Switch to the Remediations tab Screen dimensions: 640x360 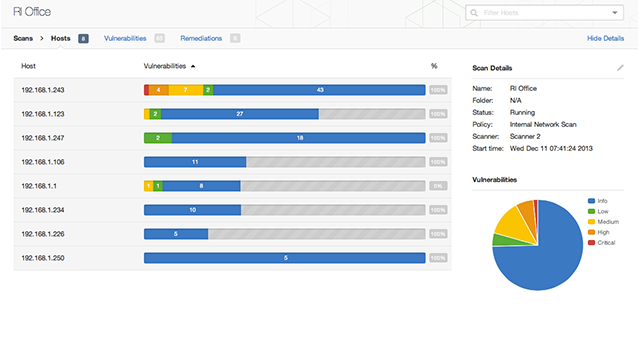coord(201,38)
